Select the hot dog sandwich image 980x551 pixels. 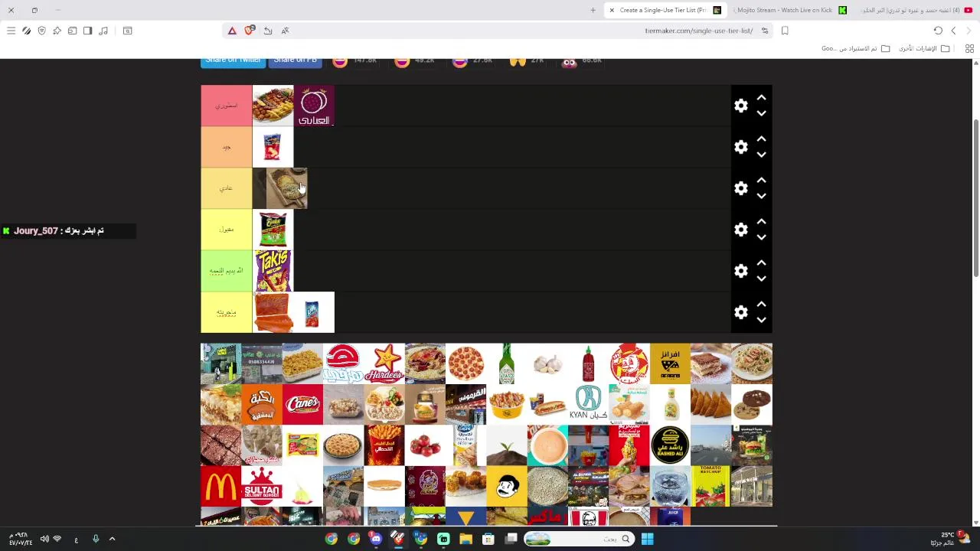548,405
